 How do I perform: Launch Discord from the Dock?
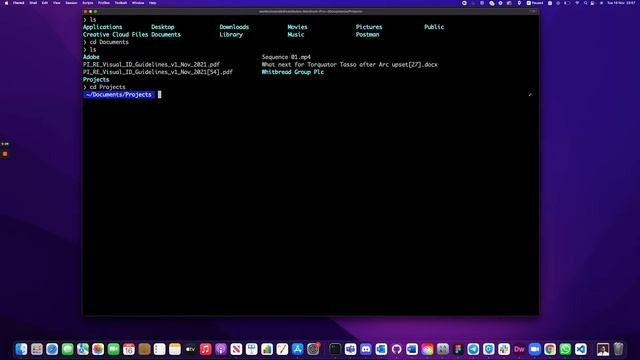366,349
